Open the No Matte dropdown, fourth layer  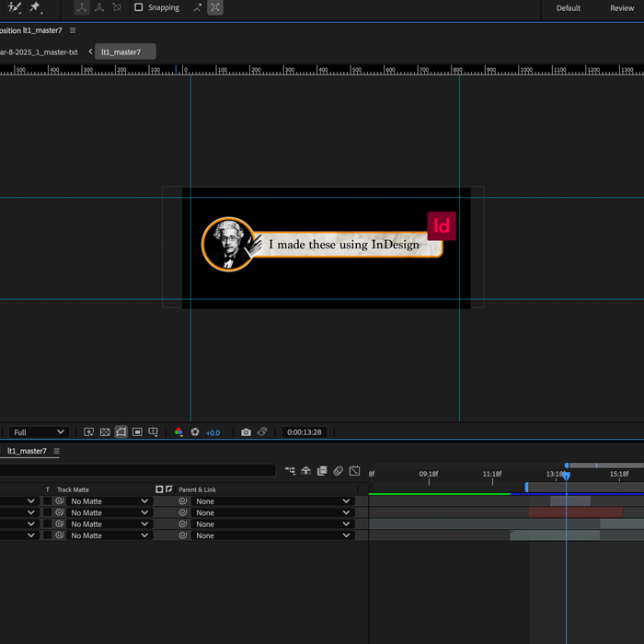point(109,535)
